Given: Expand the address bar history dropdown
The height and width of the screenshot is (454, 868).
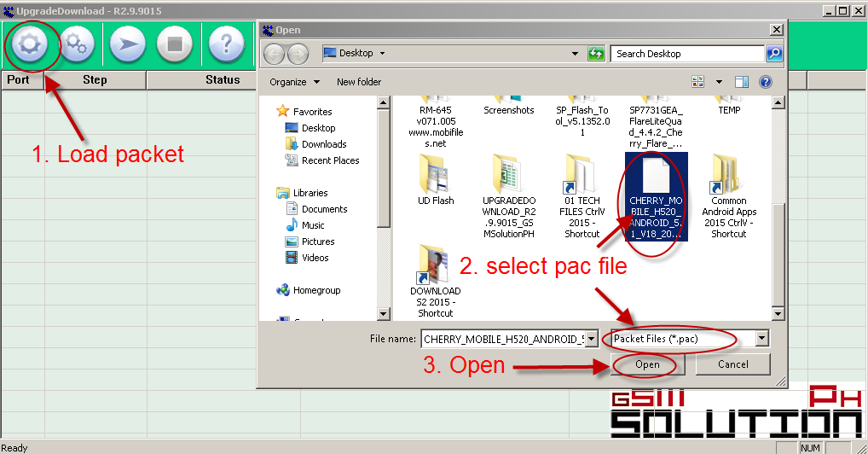Looking at the screenshot, I should coord(576,54).
